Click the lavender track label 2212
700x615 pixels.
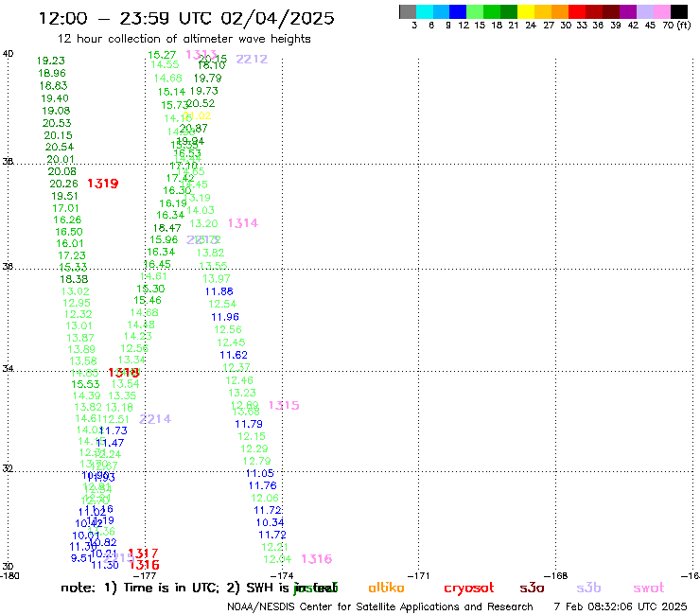point(252,59)
